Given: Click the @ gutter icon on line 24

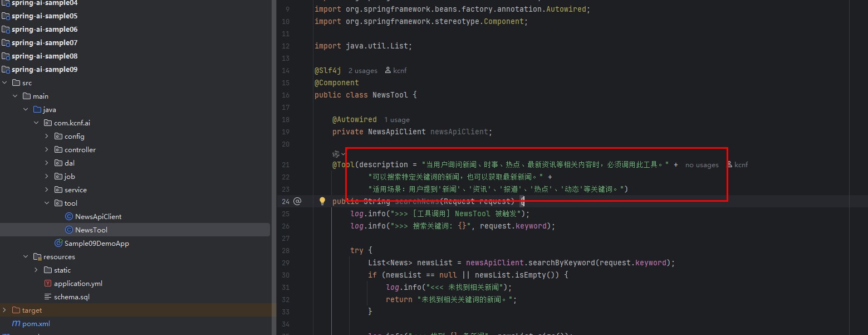Looking at the screenshot, I should click(297, 201).
